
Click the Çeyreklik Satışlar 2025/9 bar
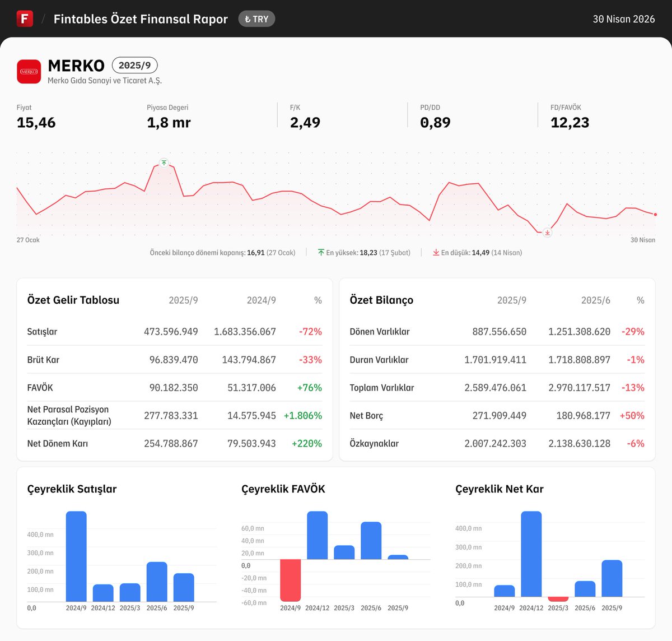tap(184, 587)
